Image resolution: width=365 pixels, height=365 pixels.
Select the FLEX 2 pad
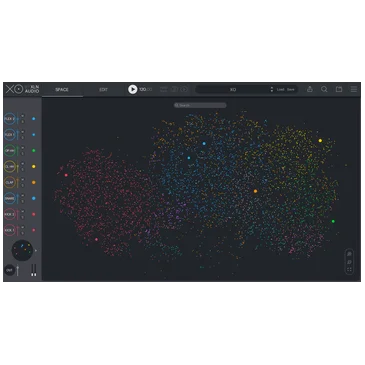point(9,119)
